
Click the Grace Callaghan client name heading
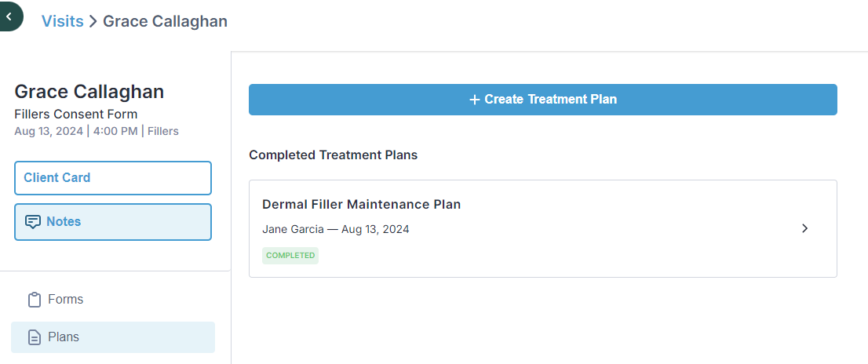[x=89, y=92]
